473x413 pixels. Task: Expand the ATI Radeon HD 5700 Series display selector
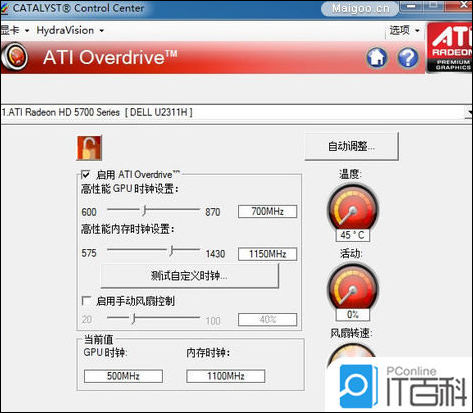click(x=469, y=112)
